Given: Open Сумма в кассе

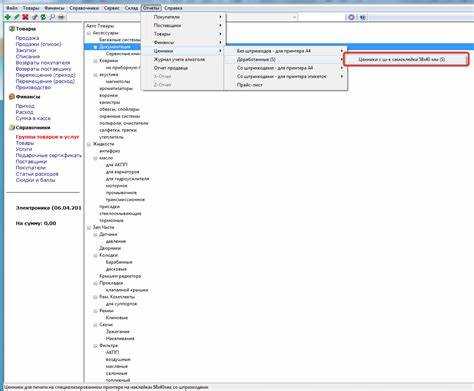Looking at the screenshot, I should pyautogui.click(x=33, y=118).
